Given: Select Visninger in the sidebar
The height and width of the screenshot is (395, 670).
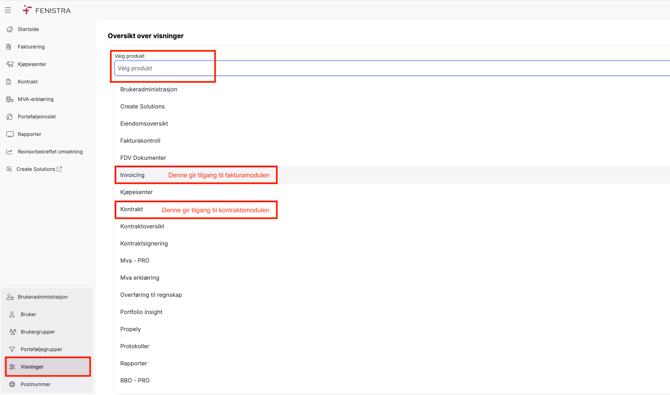Looking at the screenshot, I should click(48, 367).
